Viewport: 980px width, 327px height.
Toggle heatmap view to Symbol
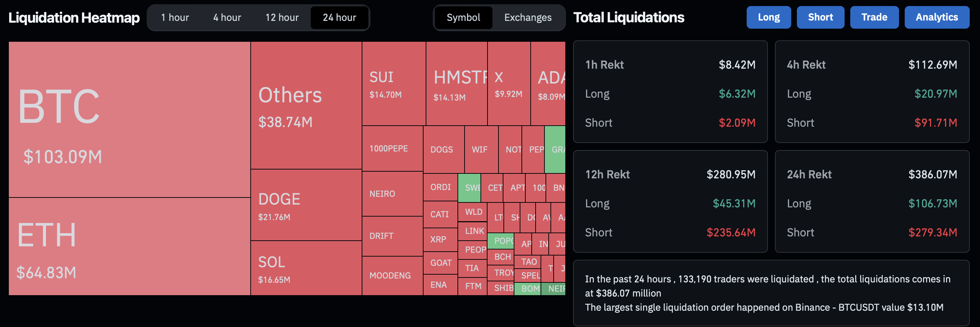pyautogui.click(x=463, y=17)
